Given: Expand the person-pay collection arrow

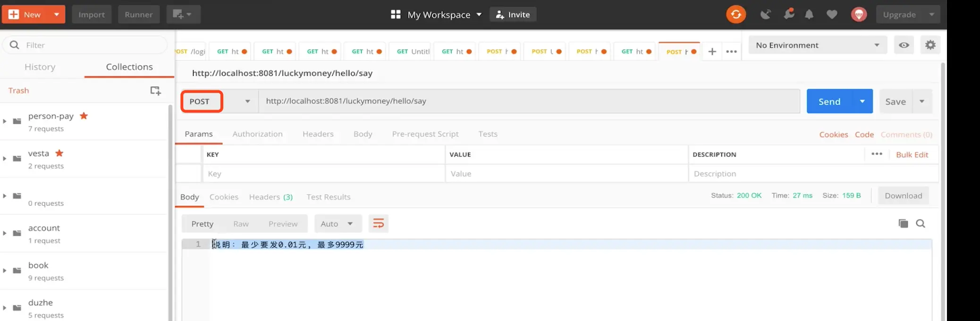Looking at the screenshot, I should 5,121.
